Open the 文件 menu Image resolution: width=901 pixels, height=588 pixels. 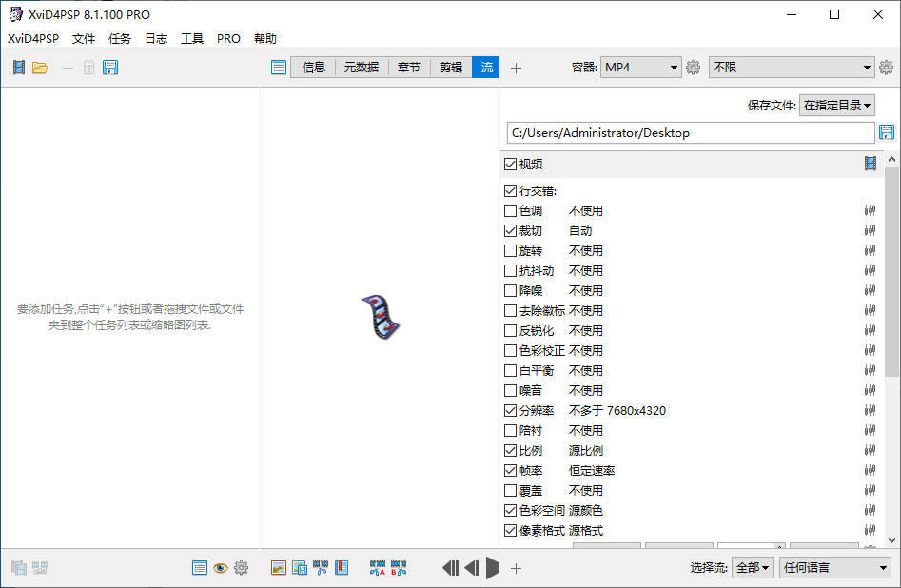click(84, 38)
